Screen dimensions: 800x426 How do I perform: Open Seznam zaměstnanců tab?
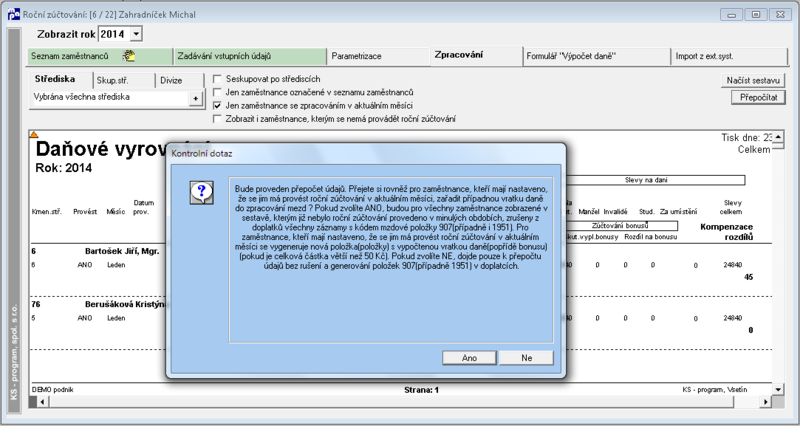tap(101, 56)
